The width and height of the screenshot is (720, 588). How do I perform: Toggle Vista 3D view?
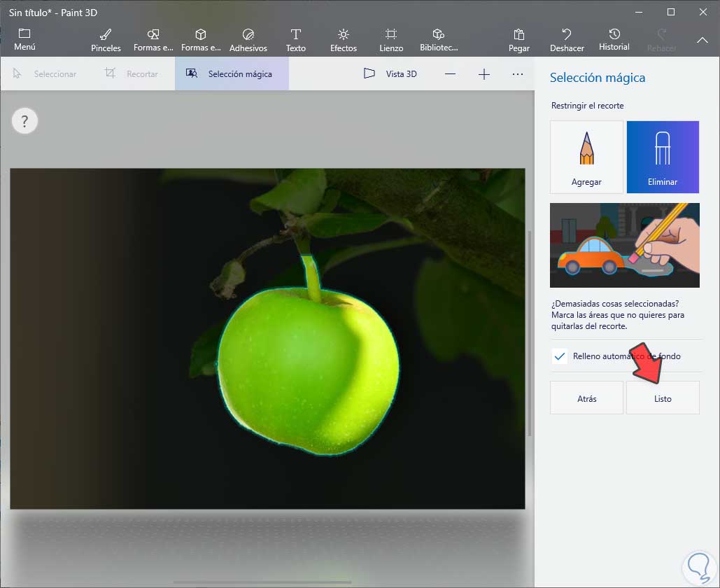390,73
